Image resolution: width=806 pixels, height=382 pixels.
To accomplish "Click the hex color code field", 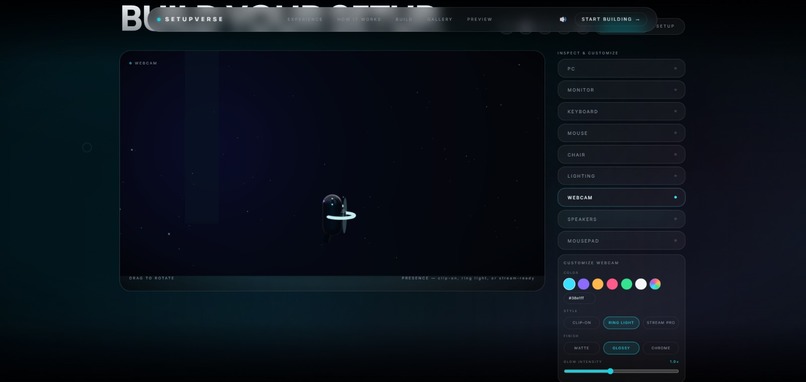I will coord(579,298).
